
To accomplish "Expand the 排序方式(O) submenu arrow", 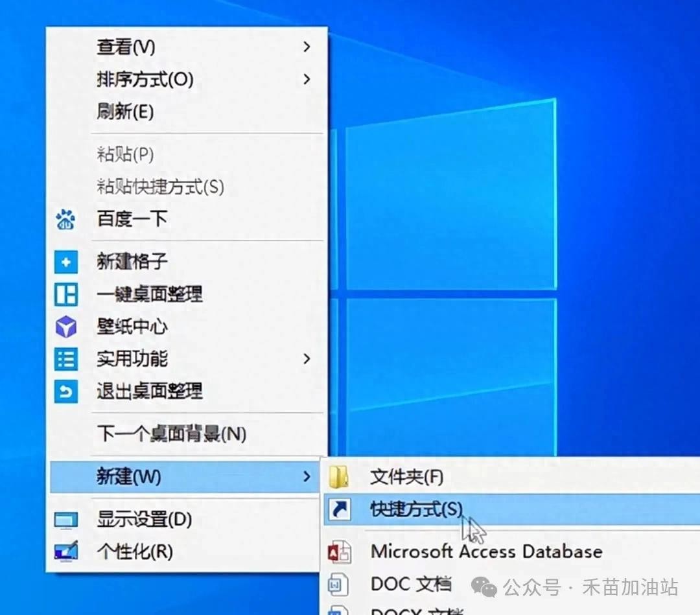I will (307, 79).
